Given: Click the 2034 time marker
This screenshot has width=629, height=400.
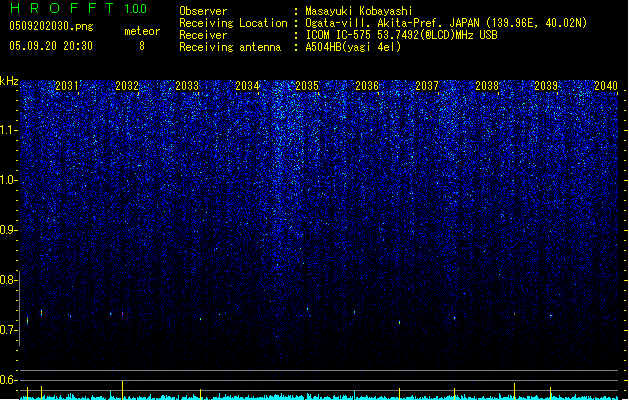Looking at the screenshot, I should (247, 86).
